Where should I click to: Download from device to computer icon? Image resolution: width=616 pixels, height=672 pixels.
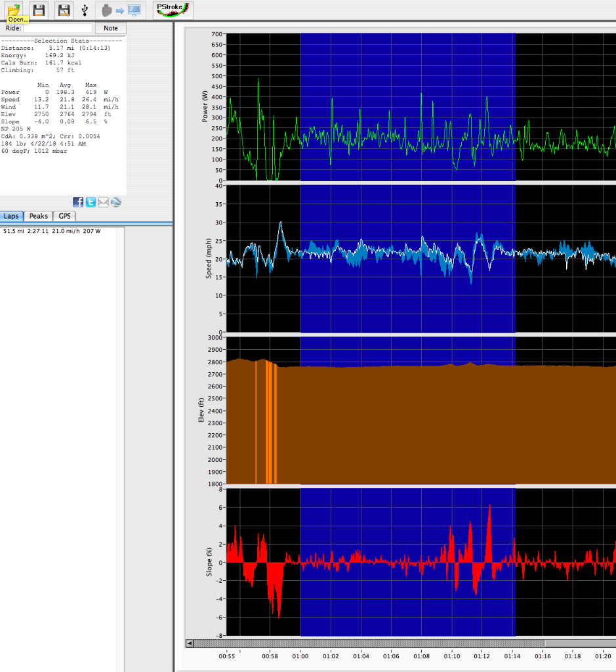[121, 10]
